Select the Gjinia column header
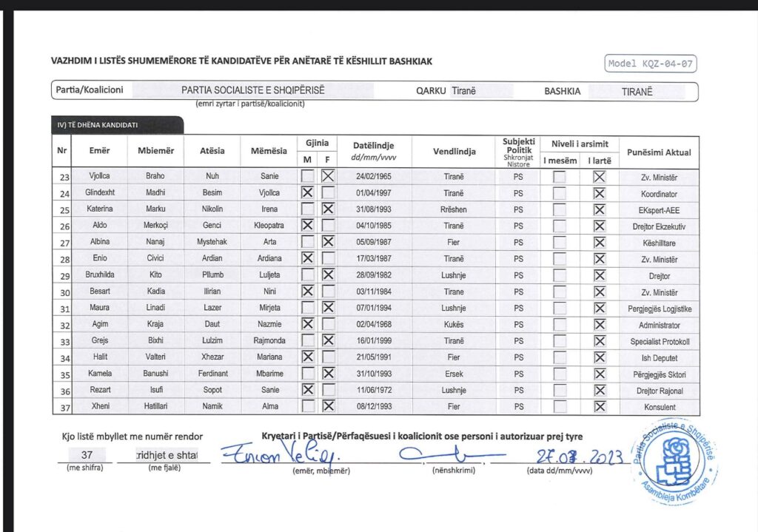The width and height of the screenshot is (758, 532). (317, 143)
